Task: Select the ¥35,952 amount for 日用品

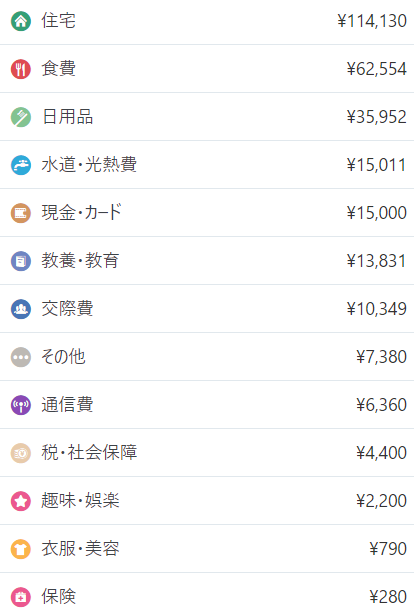Action: pos(376,117)
